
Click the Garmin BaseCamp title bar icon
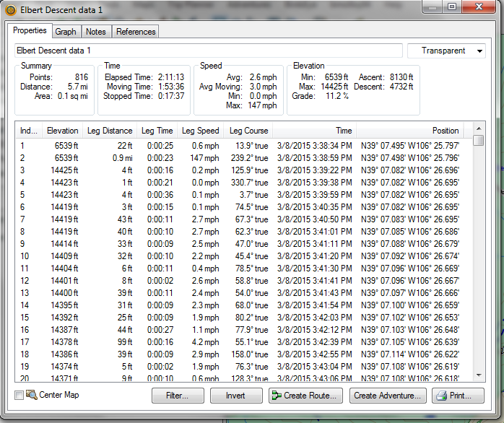click(11, 10)
